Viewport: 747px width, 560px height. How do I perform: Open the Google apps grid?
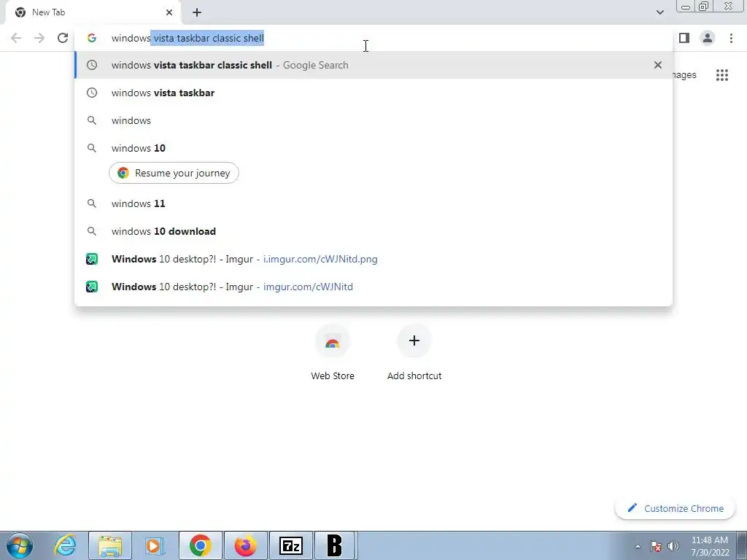pos(722,75)
